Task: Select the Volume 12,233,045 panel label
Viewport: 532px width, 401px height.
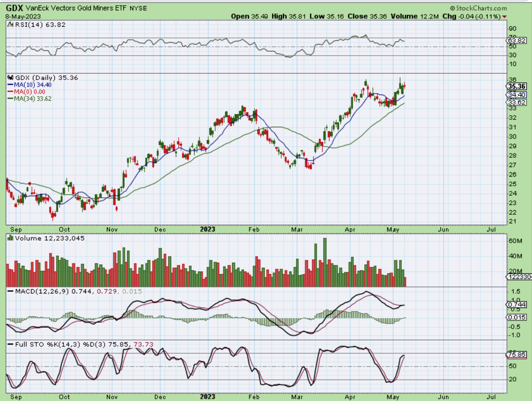Action: point(50,238)
